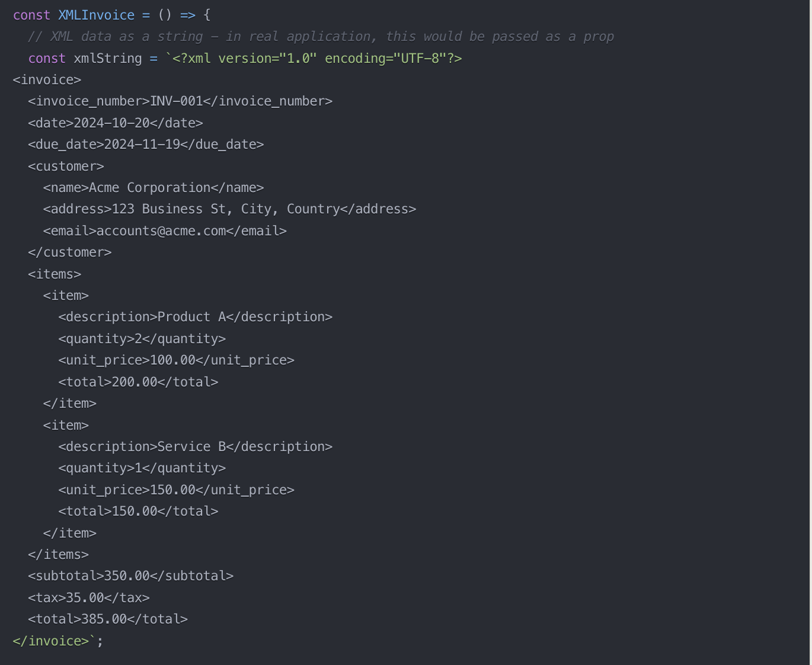Click the subtotal 350.00 line
This screenshot has width=812, height=665.
point(130,576)
